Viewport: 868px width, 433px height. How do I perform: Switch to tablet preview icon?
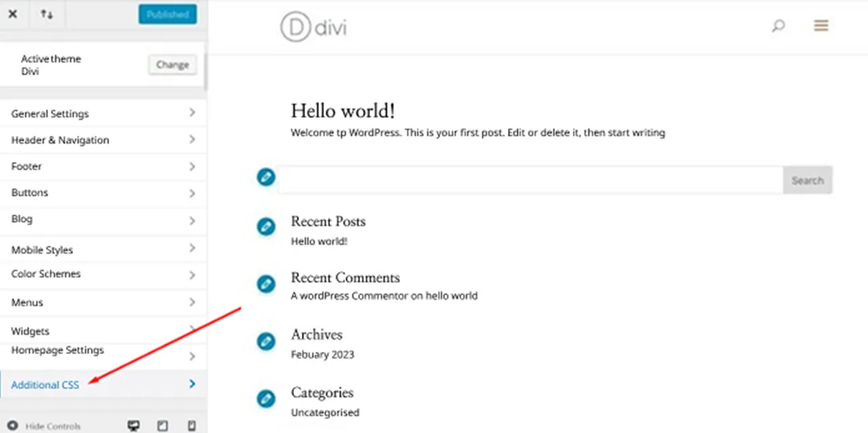[163, 426]
